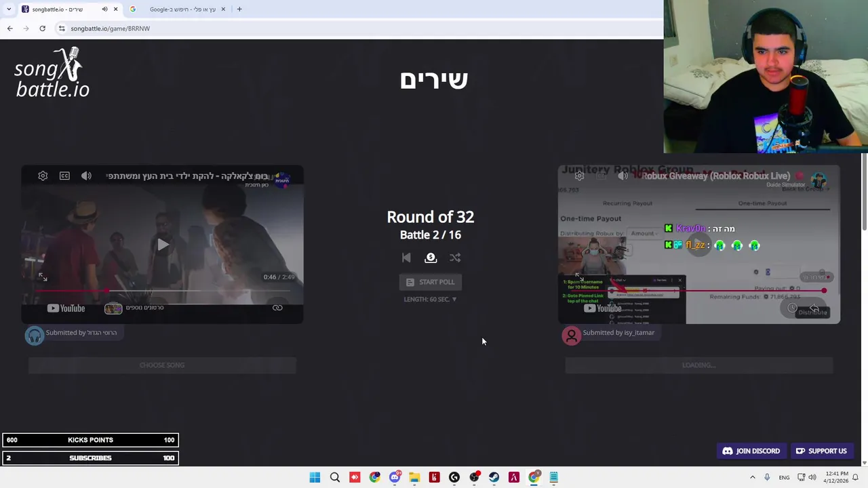Close the Google search tab

click(223, 9)
